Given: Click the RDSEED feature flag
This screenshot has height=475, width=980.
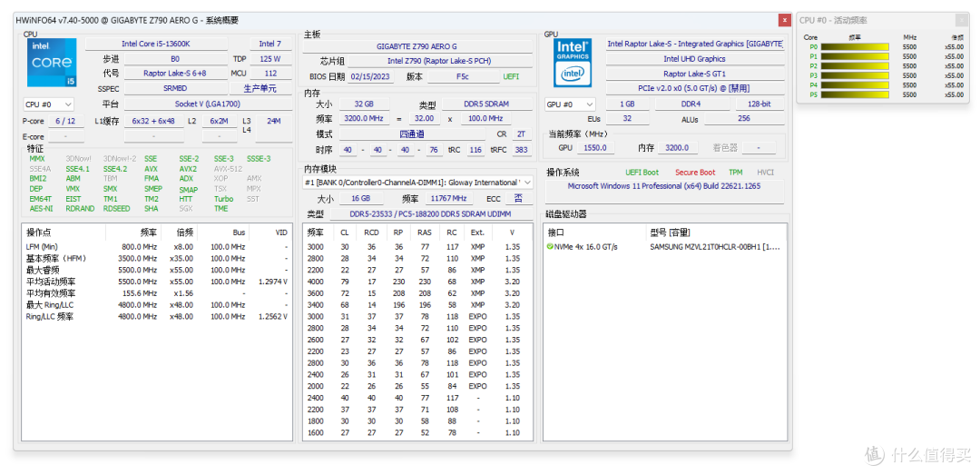Looking at the screenshot, I should click(x=116, y=208).
